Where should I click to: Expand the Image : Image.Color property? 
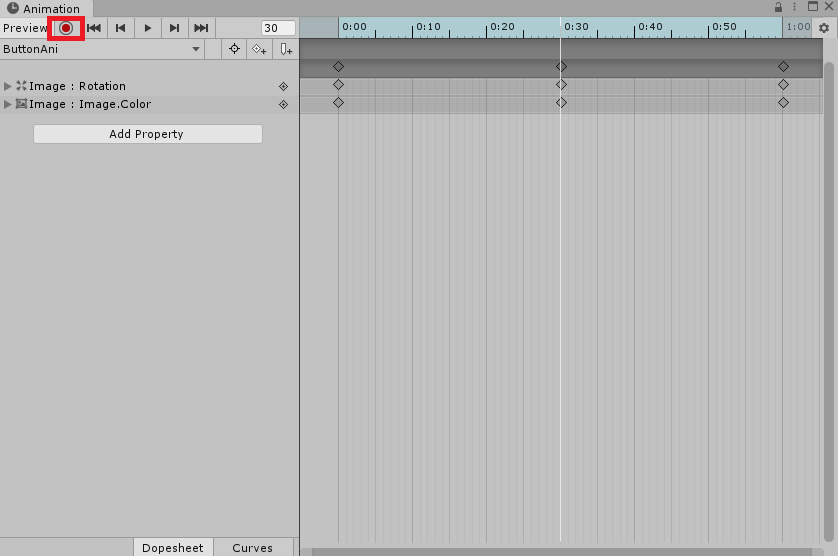7,104
